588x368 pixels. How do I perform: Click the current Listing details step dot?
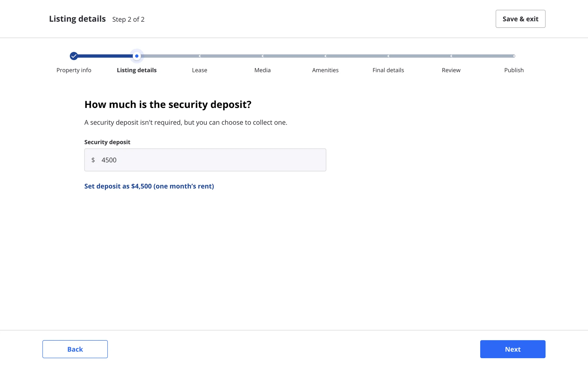137,56
